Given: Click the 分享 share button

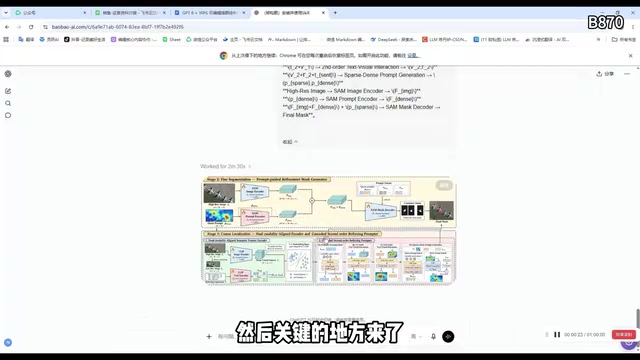Looking at the screenshot, I should click(605, 74).
